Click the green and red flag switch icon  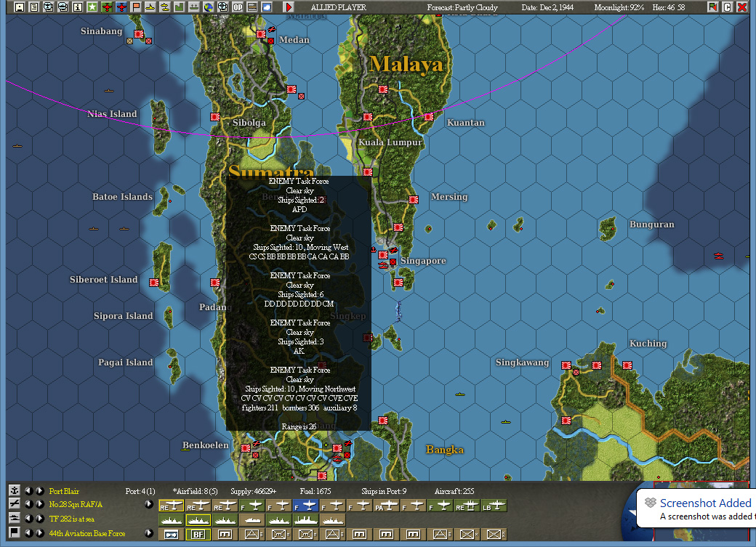point(712,7)
